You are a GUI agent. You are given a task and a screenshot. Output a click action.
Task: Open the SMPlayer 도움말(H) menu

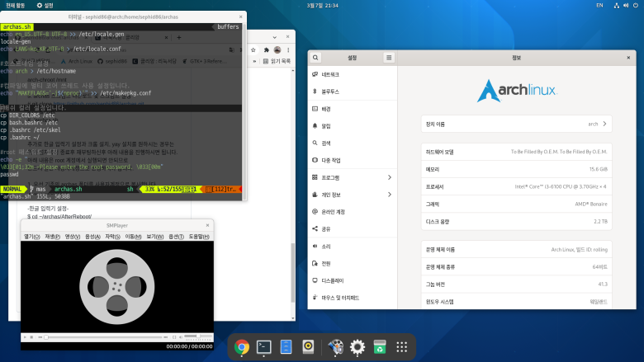199,237
